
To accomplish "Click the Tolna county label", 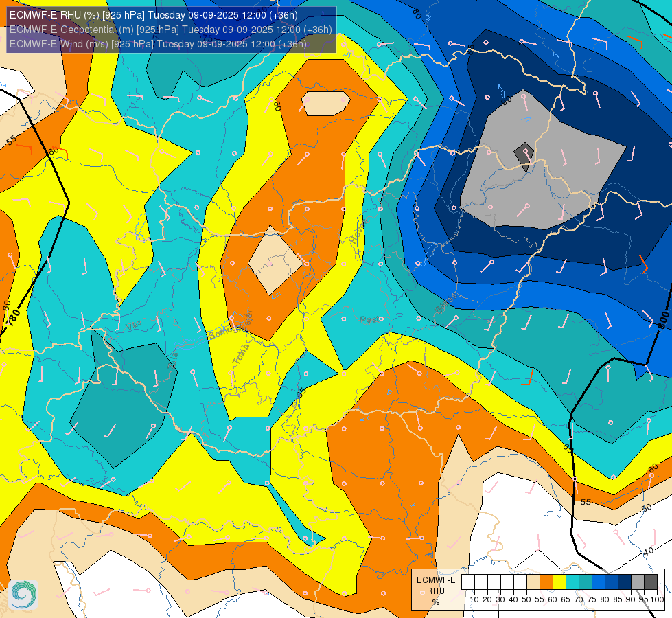I will click(x=241, y=354).
